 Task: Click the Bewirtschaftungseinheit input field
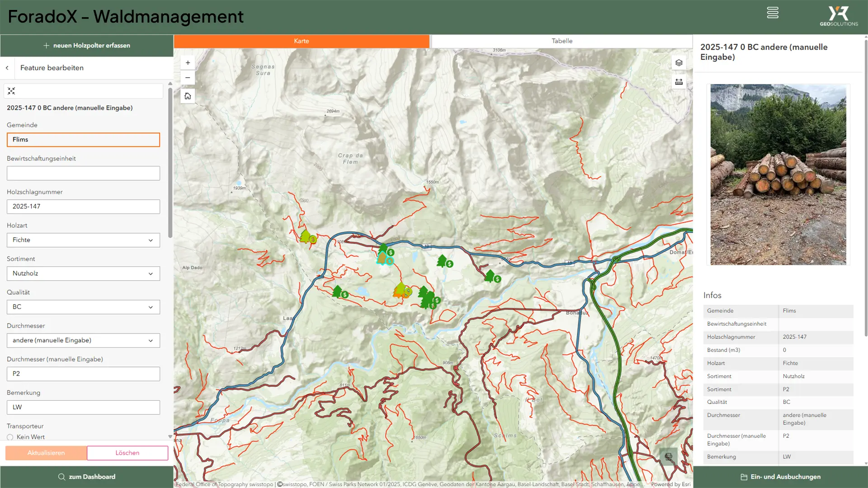(x=83, y=173)
